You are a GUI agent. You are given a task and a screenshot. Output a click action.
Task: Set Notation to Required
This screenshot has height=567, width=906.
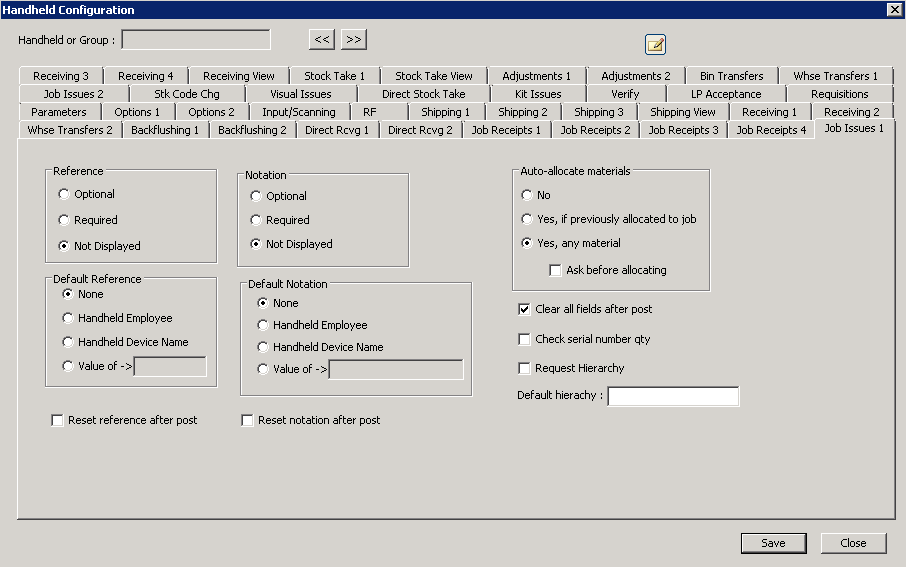257,220
